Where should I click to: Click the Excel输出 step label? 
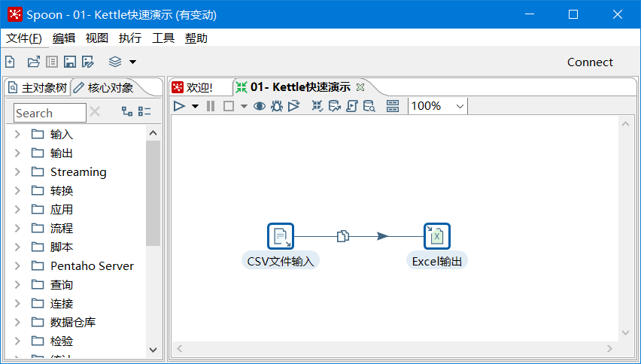tap(437, 261)
